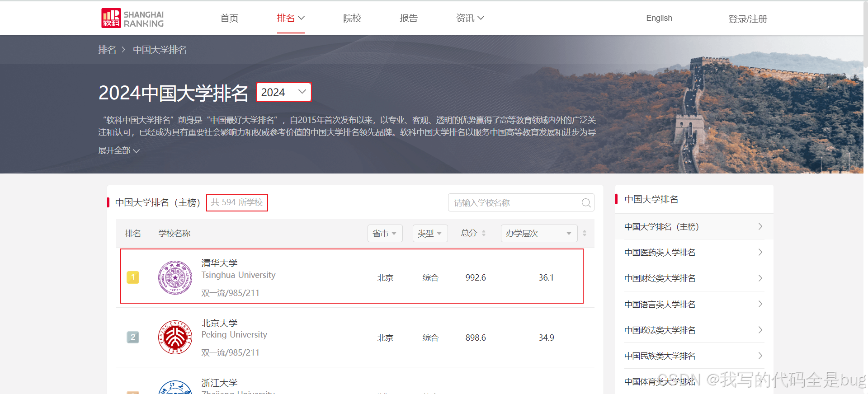This screenshot has height=394, width=868.
Task: Open the 排名 navigation dropdown
Action: pos(291,18)
